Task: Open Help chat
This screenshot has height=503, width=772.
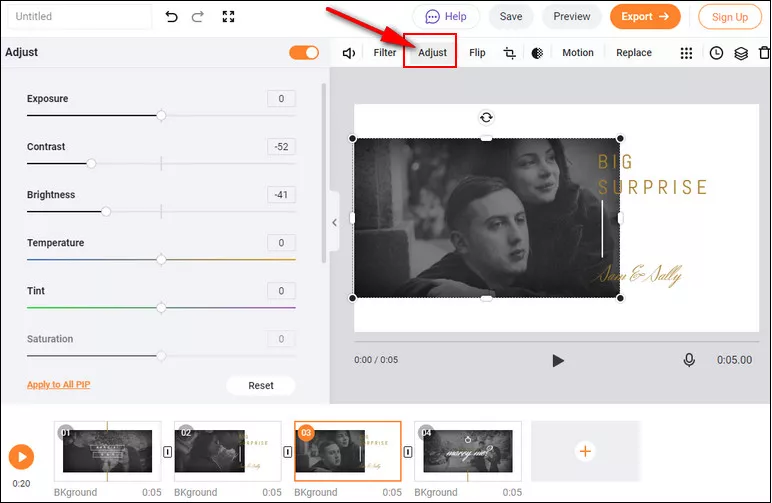Action: pyautogui.click(x=446, y=16)
